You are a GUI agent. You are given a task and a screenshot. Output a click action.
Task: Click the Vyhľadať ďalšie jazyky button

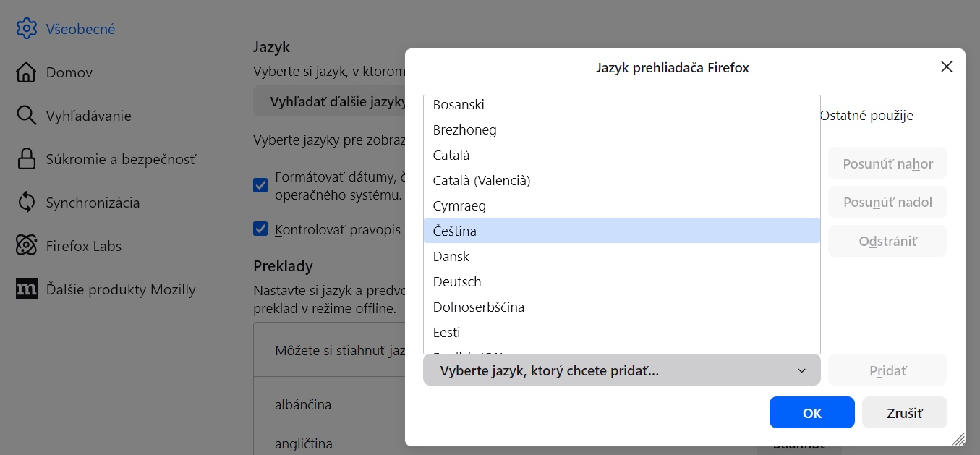click(330, 101)
